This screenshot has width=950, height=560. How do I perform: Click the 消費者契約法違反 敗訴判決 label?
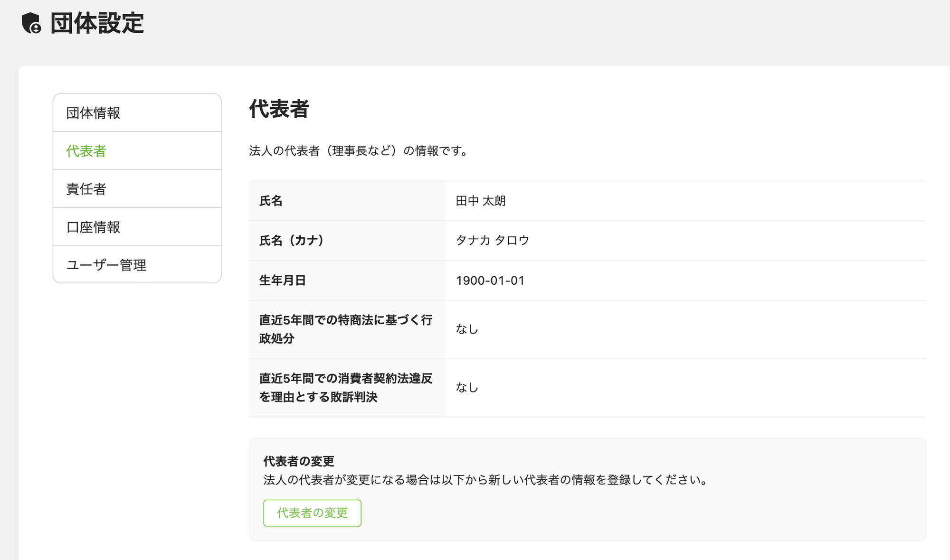pos(346,387)
